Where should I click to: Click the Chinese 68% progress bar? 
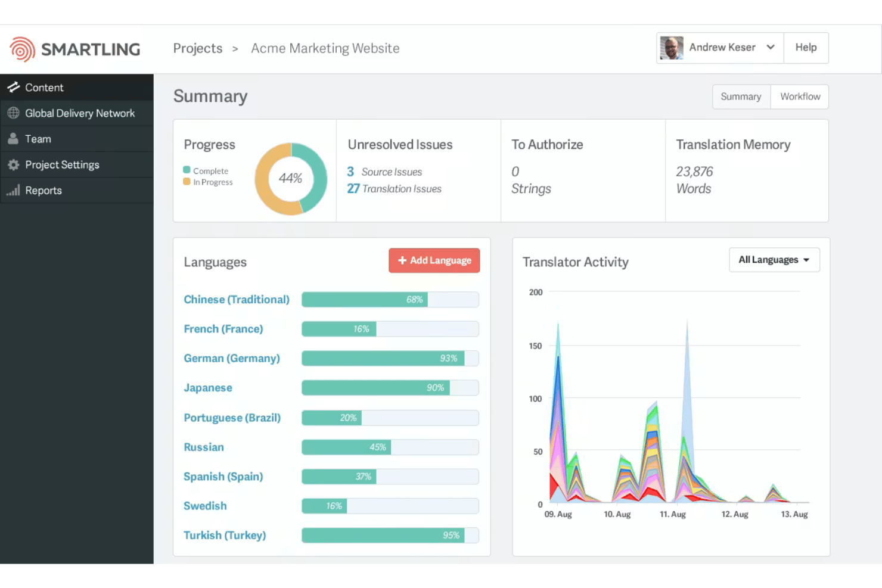[x=390, y=300]
